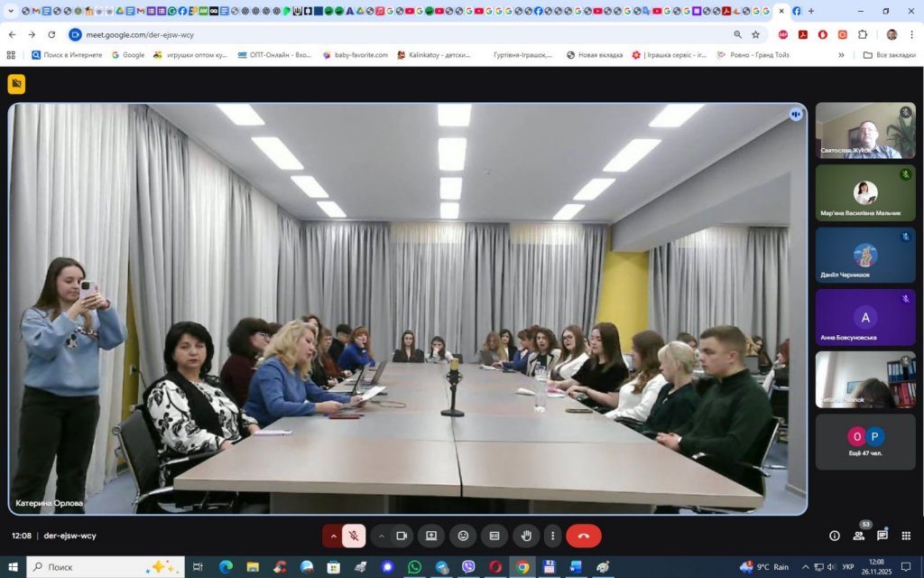Image resolution: width=924 pixels, height=578 pixels.
Task: Expand the camera video settings arrow
Action: [x=381, y=536]
